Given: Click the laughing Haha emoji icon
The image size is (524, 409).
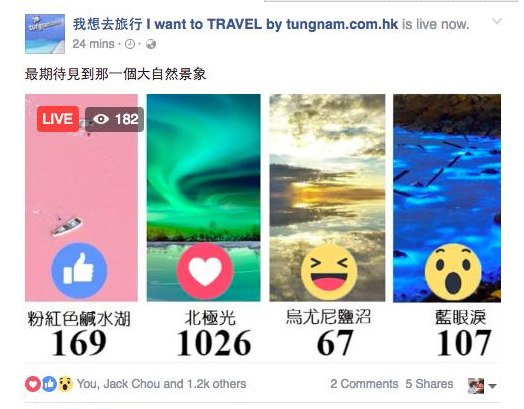Looking at the screenshot, I should [329, 272].
